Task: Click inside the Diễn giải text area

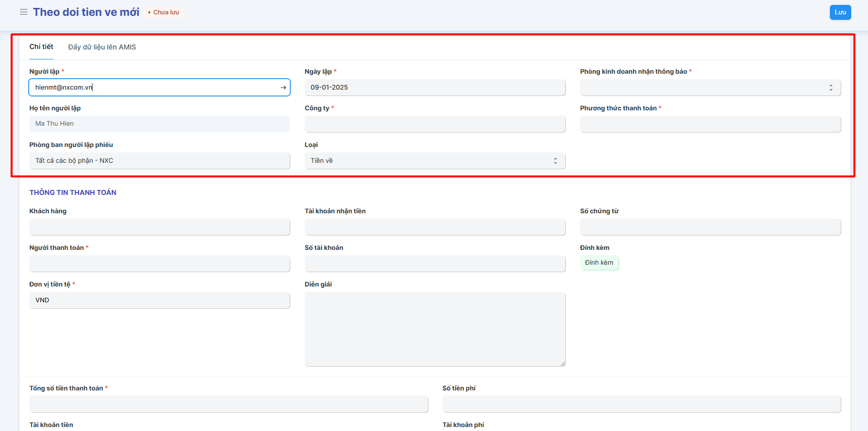Action: coord(435,329)
